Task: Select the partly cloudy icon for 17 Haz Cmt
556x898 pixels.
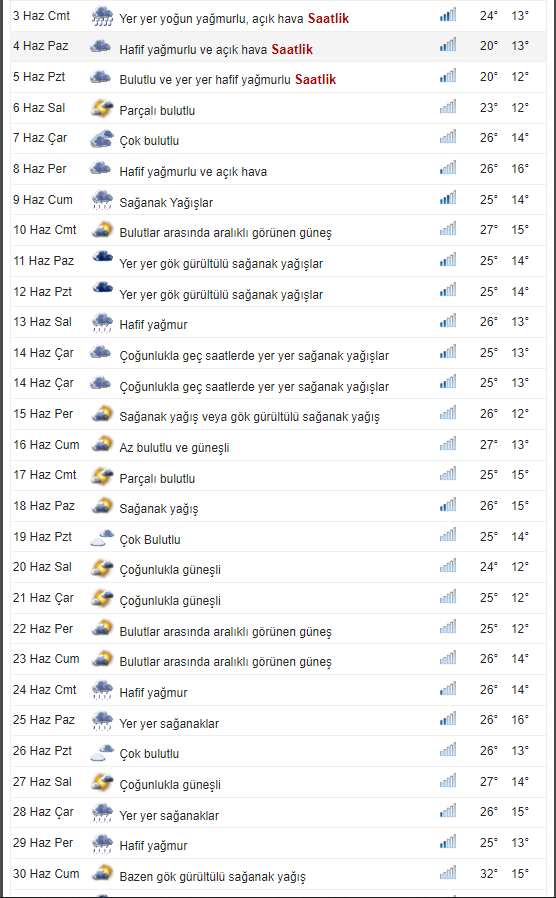Action: click(102, 475)
